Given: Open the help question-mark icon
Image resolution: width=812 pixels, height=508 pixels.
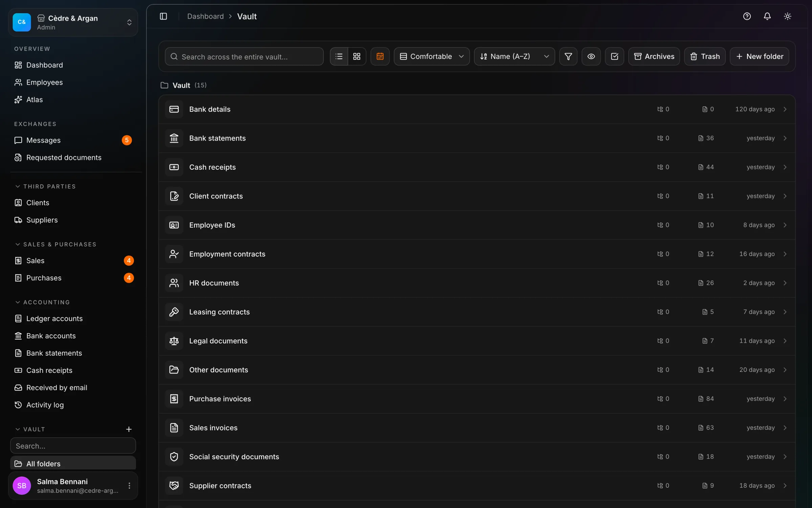Looking at the screenshot, I should (747, 16).
